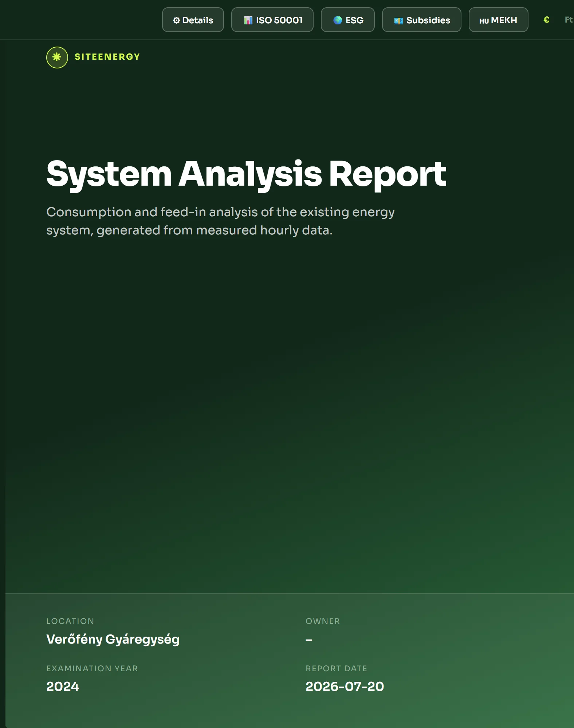Click the report date 2026-07-20
The image size is (574, 728).
click(x=345, y=687)
